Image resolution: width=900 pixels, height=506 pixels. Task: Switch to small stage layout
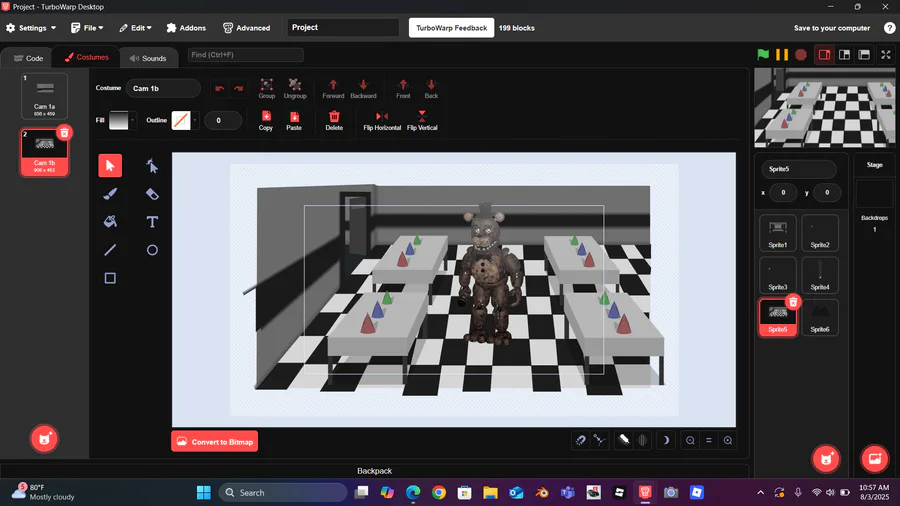pyautogui.click(x=824, y=55)
